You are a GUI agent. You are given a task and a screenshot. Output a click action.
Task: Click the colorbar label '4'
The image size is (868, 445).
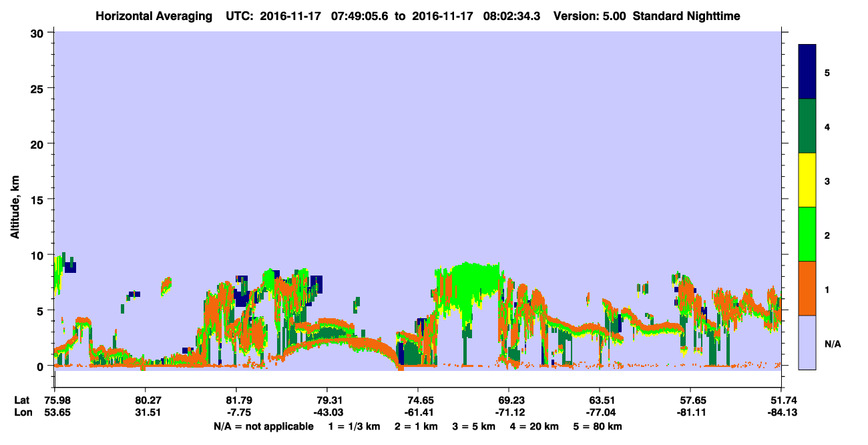point(827,127)
